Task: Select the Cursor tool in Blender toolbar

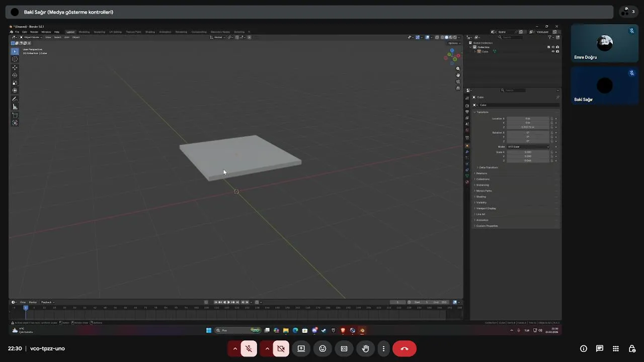Action: coord(15,59)
